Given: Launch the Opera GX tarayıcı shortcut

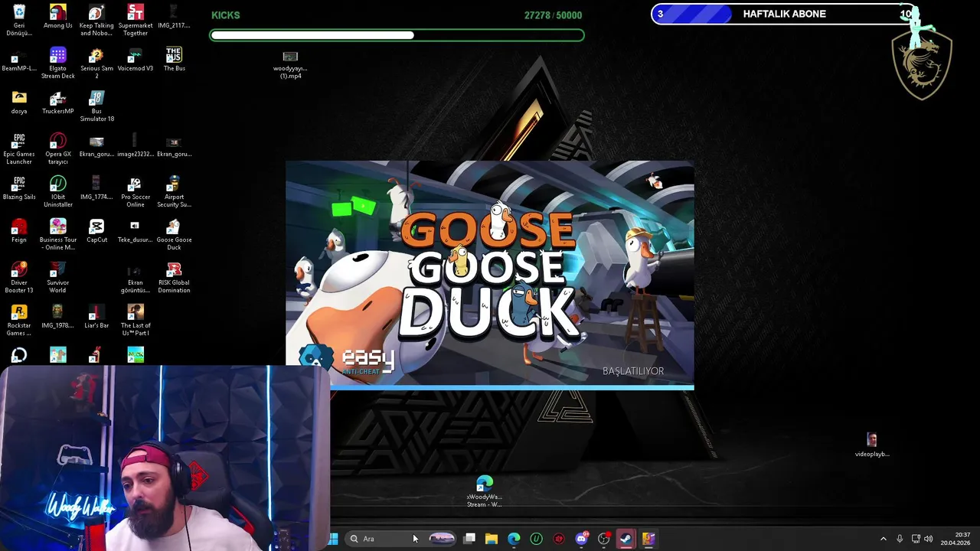Looking at the screenshot, I should (57, 148).
